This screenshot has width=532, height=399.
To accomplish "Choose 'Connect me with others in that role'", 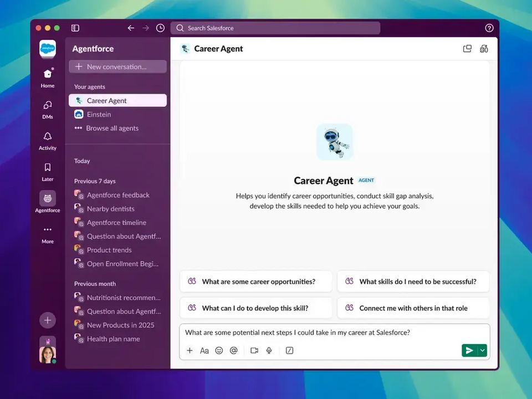I will (413, 308).
